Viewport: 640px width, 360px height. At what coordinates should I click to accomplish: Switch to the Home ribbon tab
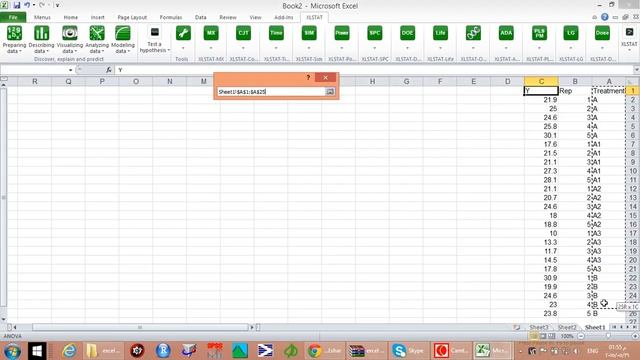click(x=71, y=18)
